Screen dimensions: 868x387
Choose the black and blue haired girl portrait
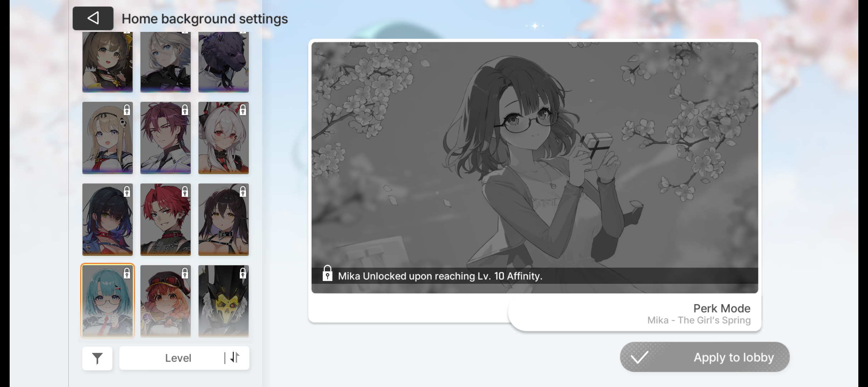point(107,219)
